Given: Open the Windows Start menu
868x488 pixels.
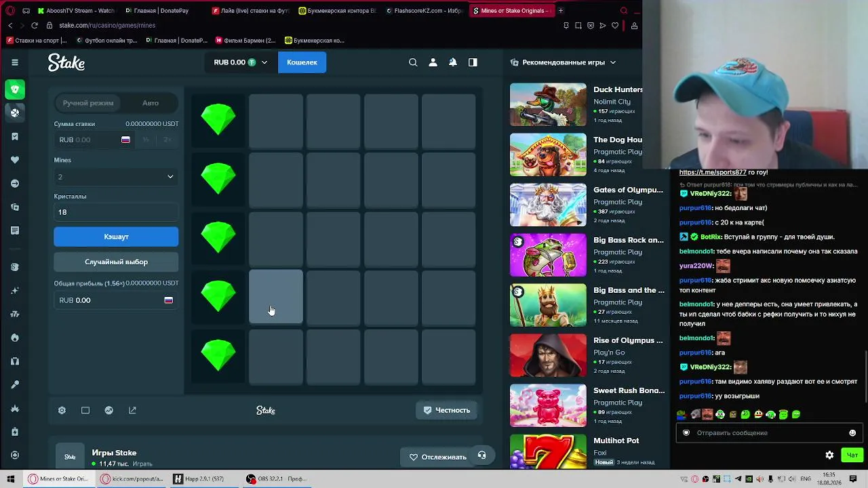Looking at the screenshot, I should point(11,479).
